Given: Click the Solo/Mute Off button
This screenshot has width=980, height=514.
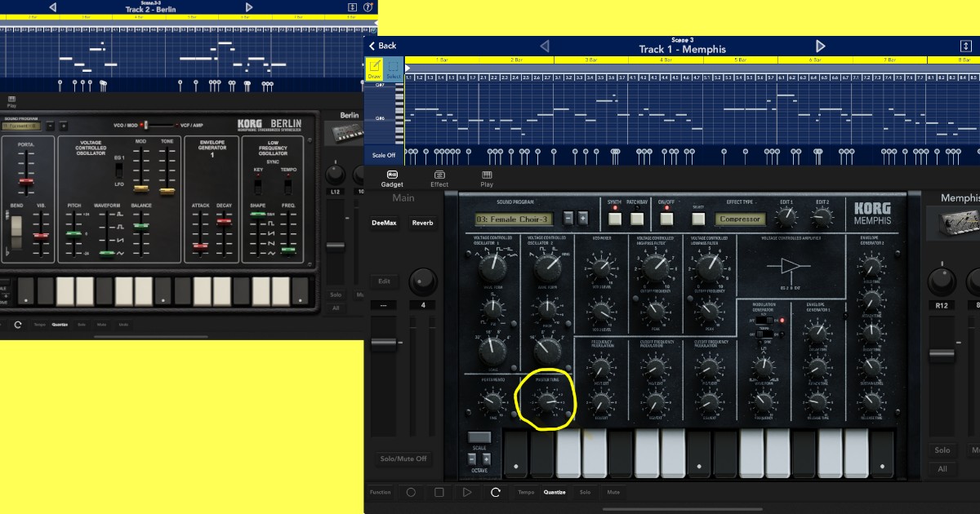Looking at the screenshot, I should point(403,459).
